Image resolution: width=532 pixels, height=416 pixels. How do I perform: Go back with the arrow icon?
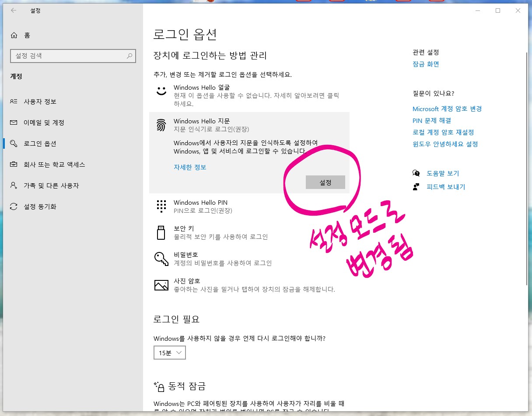pyautogui.click(x=14, y=11)
